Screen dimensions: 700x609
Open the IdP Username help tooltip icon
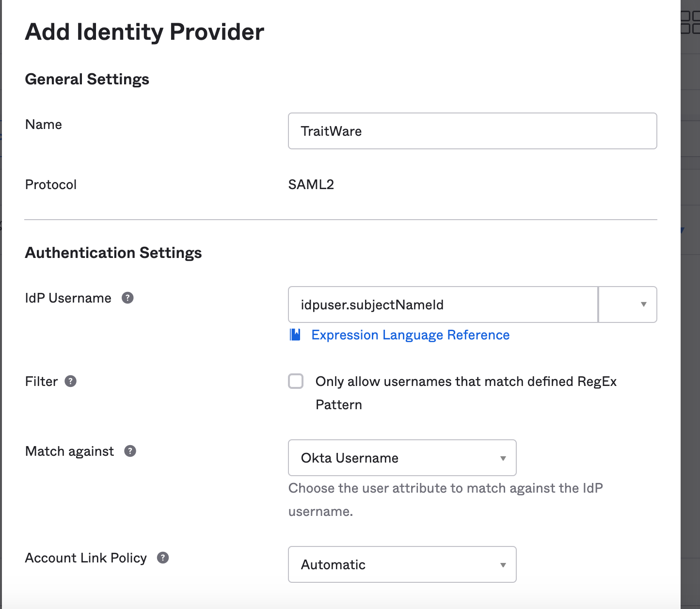point(127,298)
